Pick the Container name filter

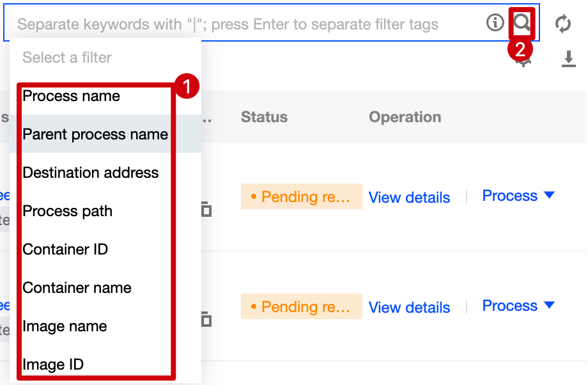pos(77,288)
